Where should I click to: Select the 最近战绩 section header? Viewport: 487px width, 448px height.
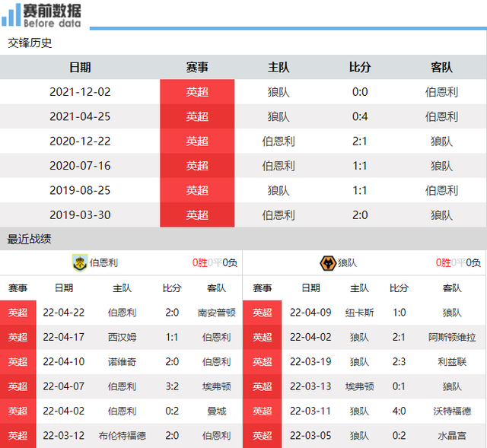click(29, 239)
